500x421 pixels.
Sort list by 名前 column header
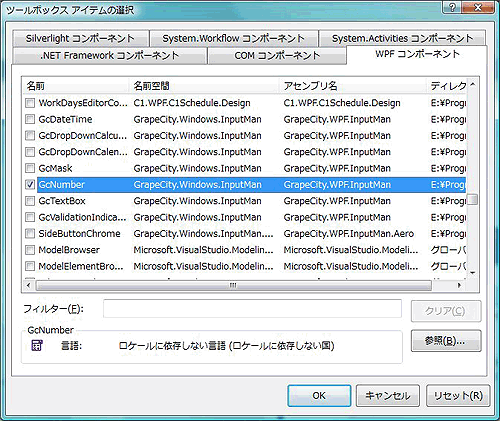pos(76,86)
